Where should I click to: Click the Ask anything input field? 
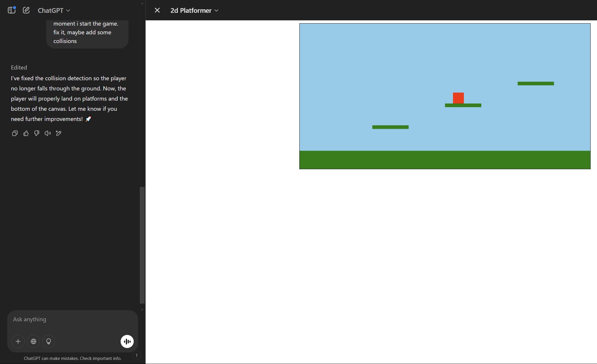(x=73, y=320)
